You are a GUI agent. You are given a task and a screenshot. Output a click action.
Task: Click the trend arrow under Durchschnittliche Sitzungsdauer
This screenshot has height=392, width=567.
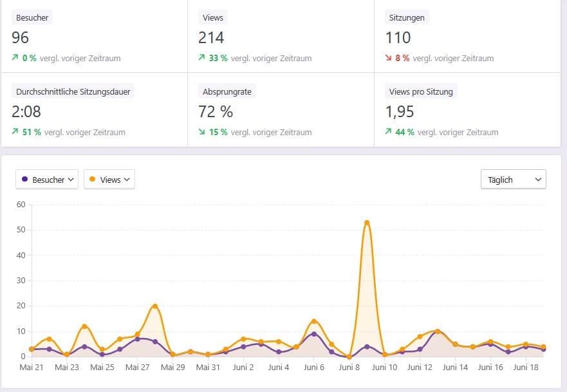tap(15, 132)
